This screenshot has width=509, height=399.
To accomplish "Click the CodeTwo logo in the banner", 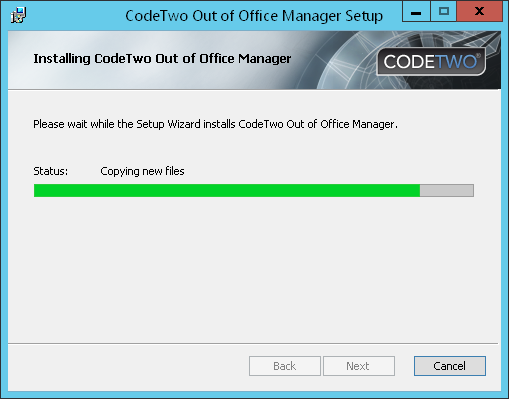I will pos(431,62).
